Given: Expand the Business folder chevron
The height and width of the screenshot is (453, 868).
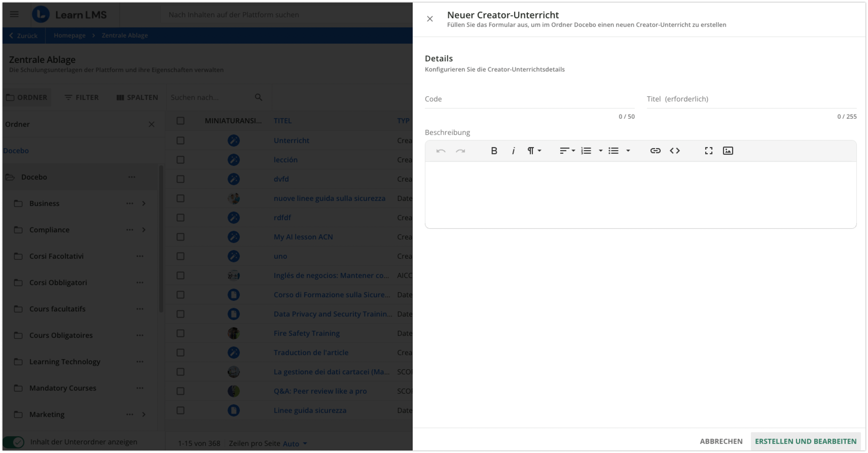Looking at the screenshot, I should 144,203.
